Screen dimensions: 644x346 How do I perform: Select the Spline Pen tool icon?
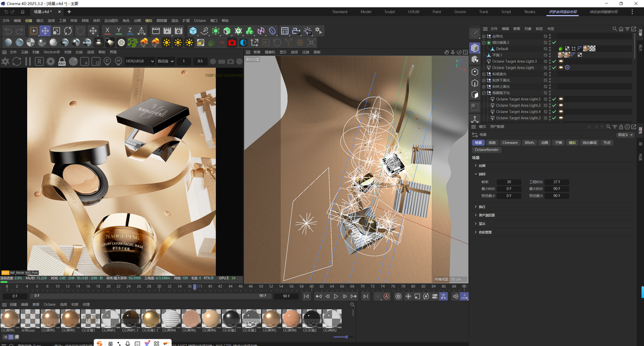[x=204, y=31]
